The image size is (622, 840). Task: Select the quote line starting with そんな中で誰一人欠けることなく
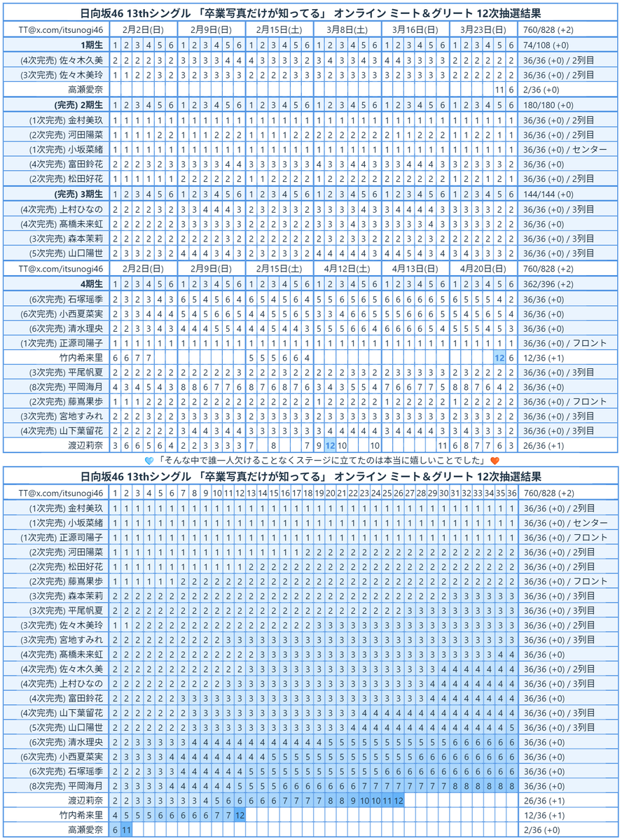[x=322, y=460]
